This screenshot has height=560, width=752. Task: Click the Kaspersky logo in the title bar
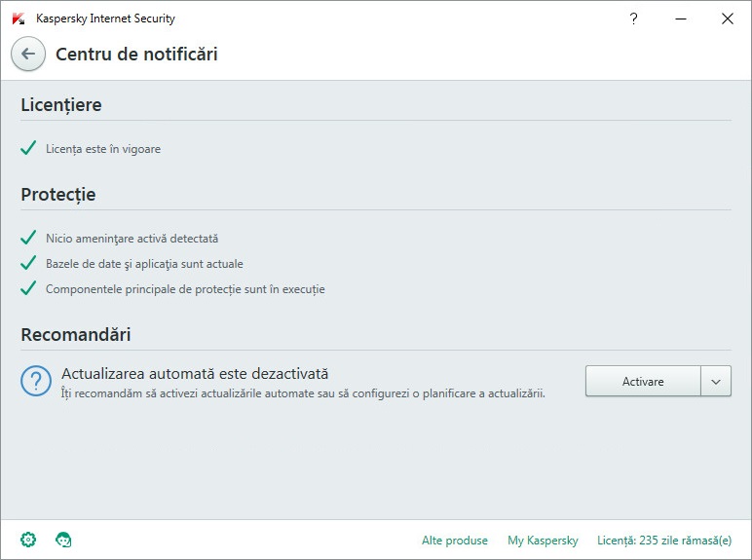coord(19,19)
